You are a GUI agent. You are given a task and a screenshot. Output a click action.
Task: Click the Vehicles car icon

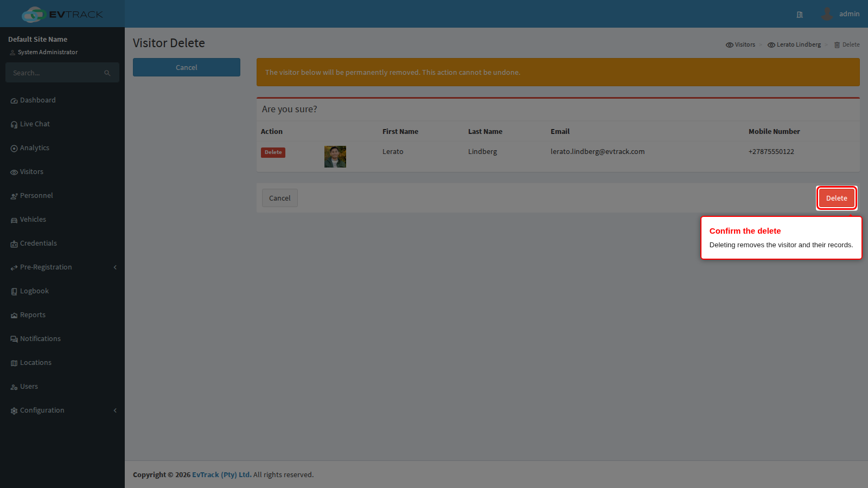(14, 220)
